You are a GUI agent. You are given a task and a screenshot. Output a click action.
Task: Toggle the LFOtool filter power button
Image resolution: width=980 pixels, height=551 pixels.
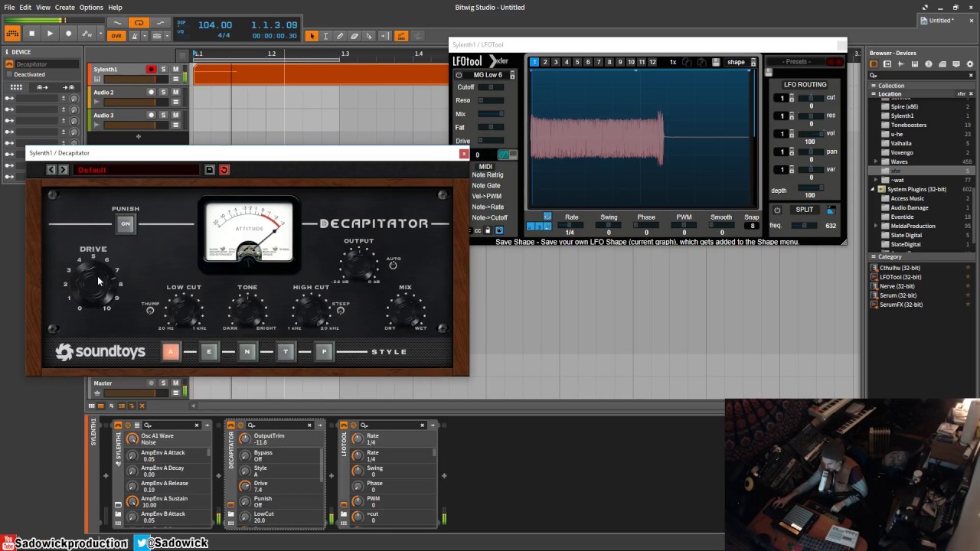(459, 75)
